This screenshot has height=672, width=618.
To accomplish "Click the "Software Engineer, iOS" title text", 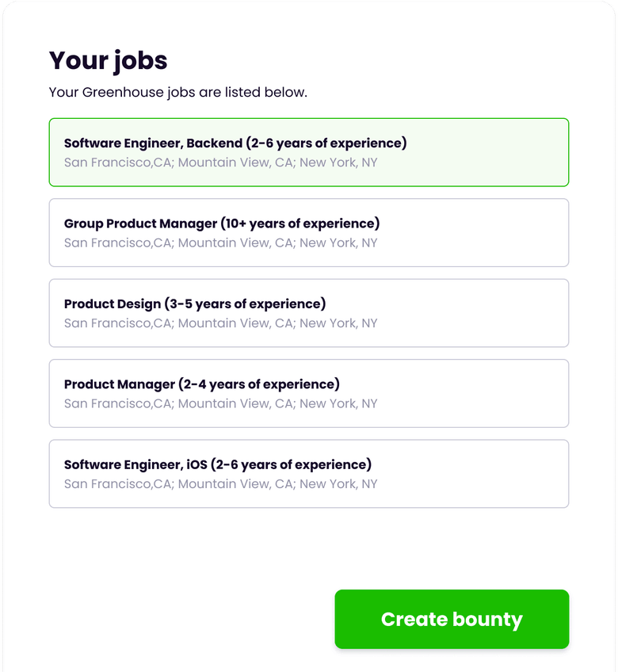I will (x=217, y=464).
